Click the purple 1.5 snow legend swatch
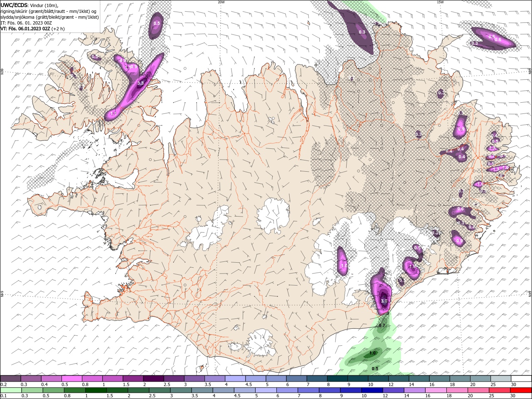Viewport: 532px width, 399px height. coord(133,379)
